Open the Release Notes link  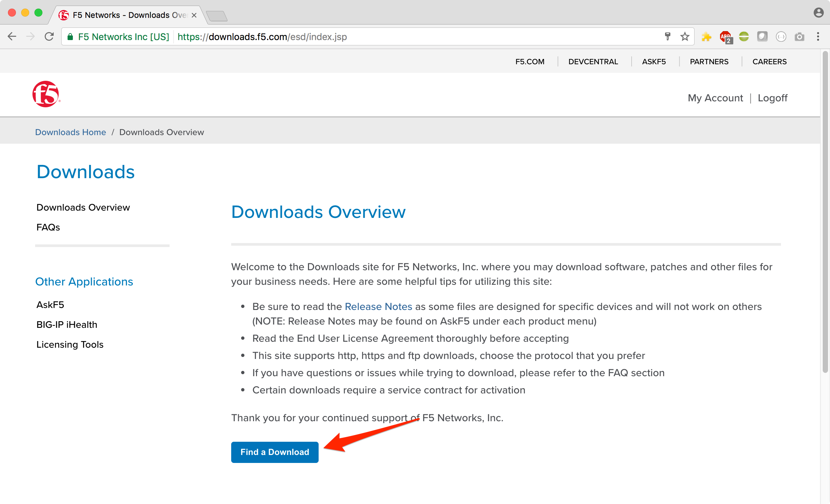378,307
